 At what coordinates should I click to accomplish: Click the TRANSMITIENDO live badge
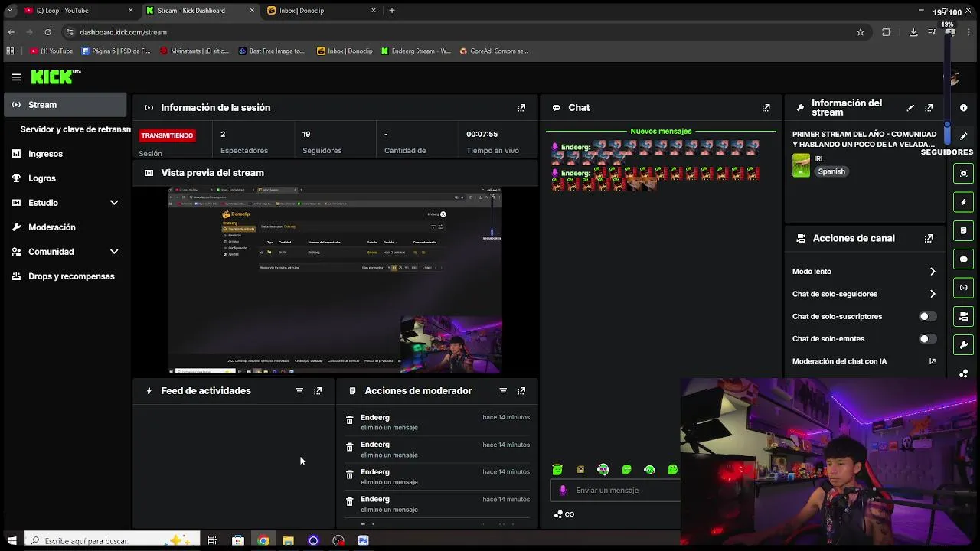point(167,135)
